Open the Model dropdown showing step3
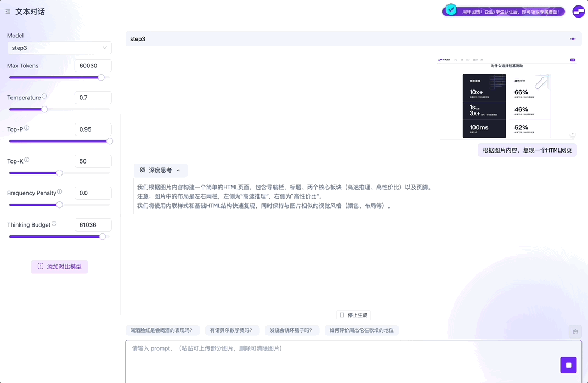Viewport: 588px width, 383px height. [x=59, y=48]
